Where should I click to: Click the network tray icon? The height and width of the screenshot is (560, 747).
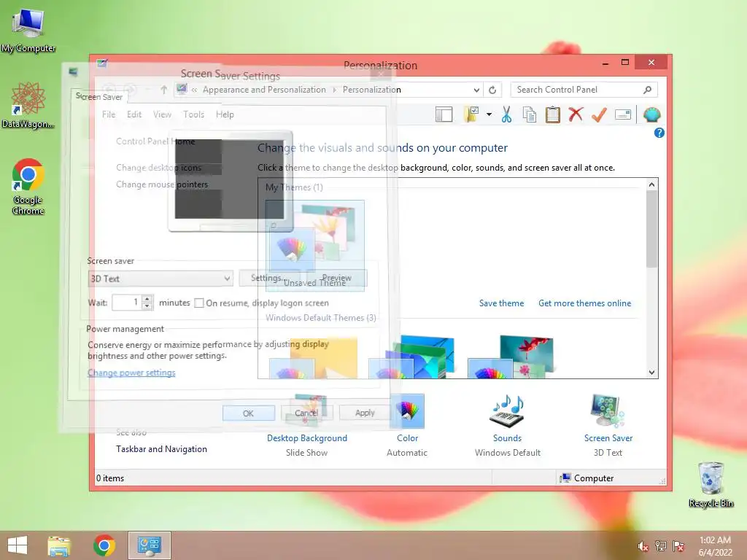pyautogui.click(x=660, y=546)
